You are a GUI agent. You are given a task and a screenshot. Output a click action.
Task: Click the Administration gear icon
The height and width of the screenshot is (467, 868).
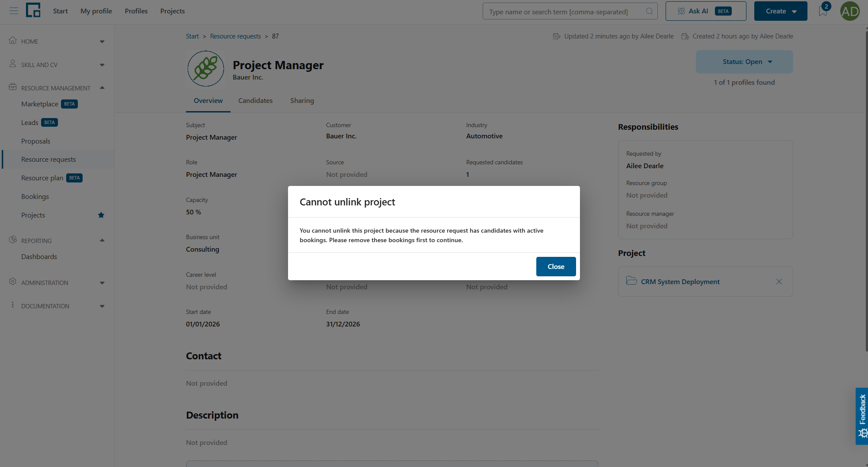click(x=13, y=282)
